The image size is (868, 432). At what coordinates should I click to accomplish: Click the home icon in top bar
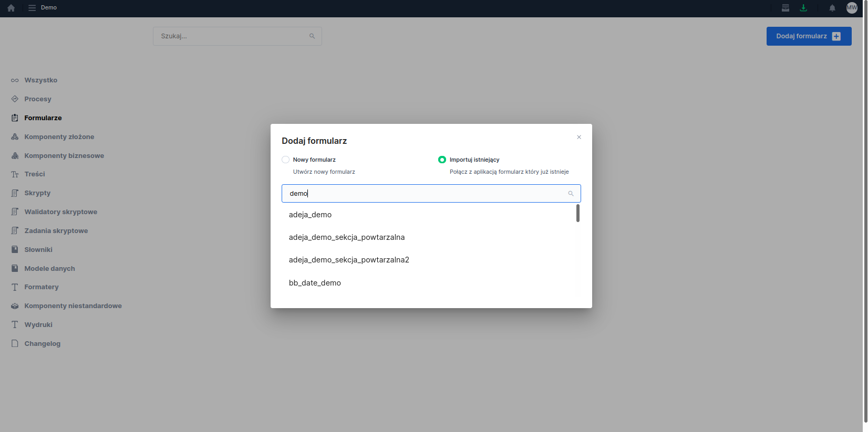[11, 8]
